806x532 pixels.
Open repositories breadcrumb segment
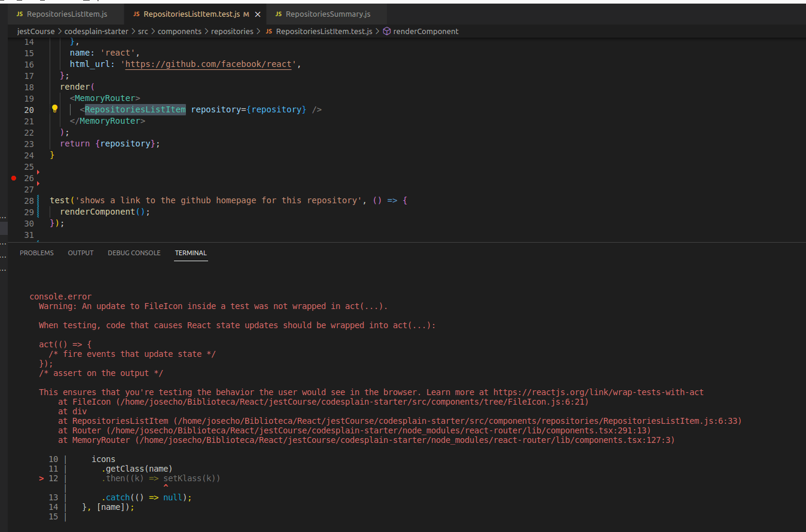pos(232,31)
